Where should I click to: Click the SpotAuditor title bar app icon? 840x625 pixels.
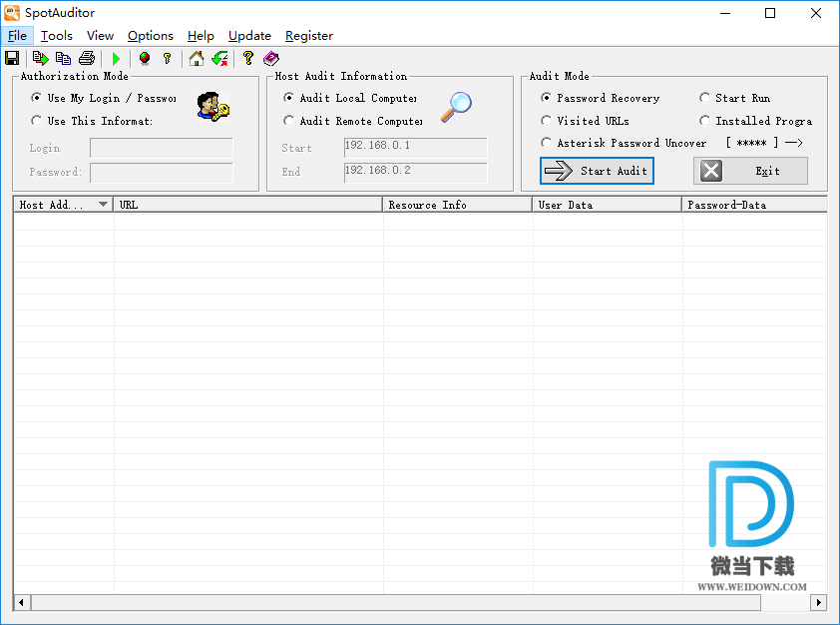pos(12,13)
